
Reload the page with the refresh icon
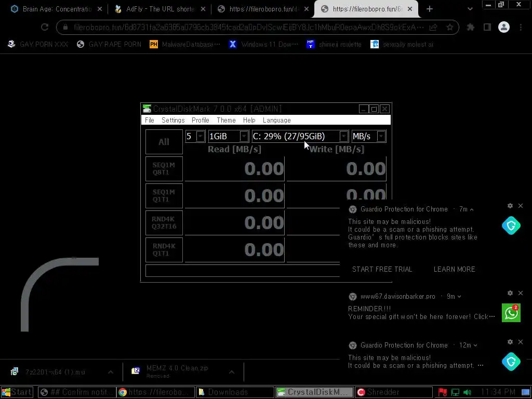[45, 27]
